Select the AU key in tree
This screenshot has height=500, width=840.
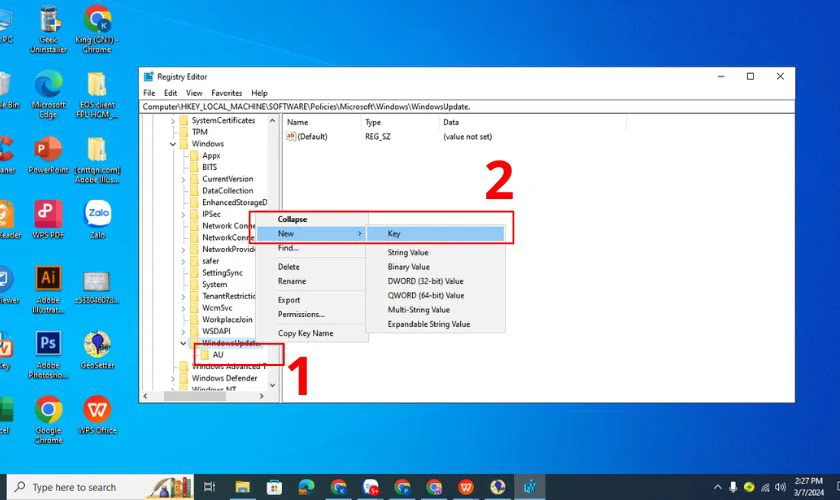(x=218, y=355)
